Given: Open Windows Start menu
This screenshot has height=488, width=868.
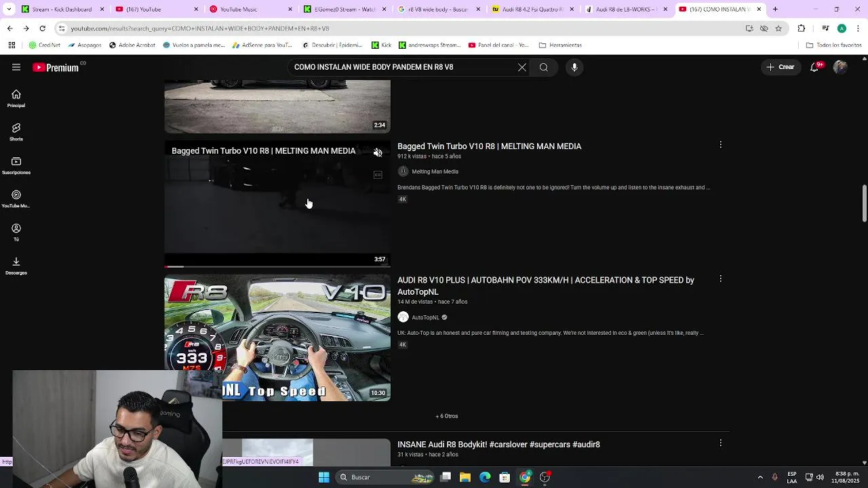Looking at the screenshot, I should (x=324, y=477).
